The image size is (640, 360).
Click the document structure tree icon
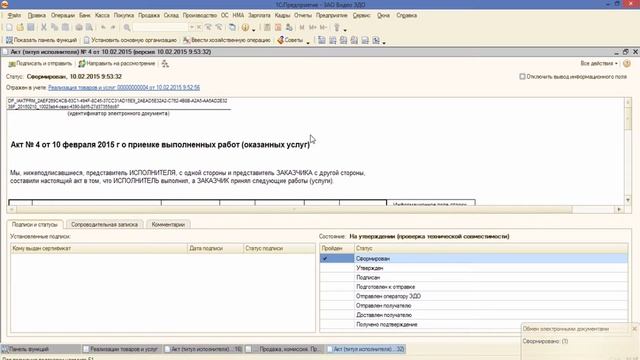pyautogui.click(x=165, y=64)
